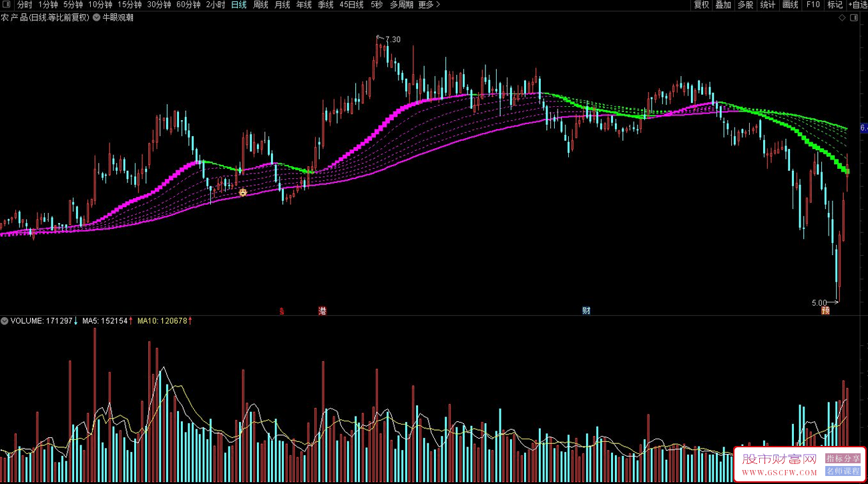
Task: Click the diamond icon near top right
Action: point(842,18)
